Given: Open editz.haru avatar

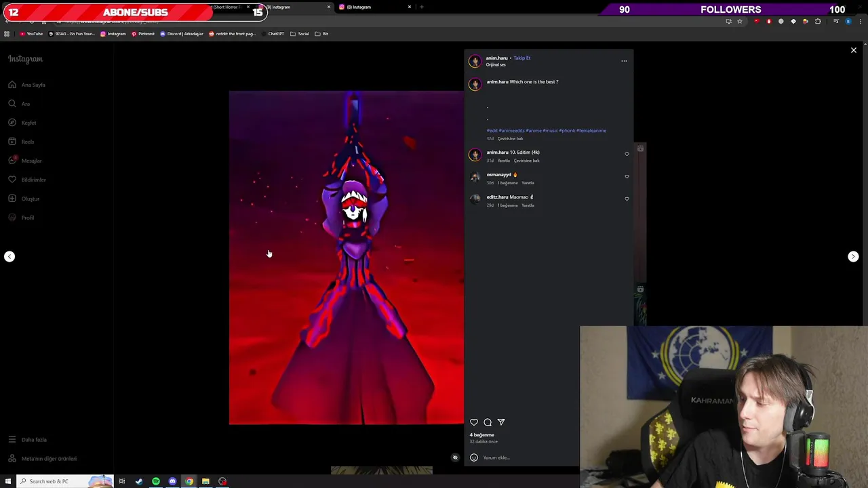Looking at the screenshot, I should 475,199.
